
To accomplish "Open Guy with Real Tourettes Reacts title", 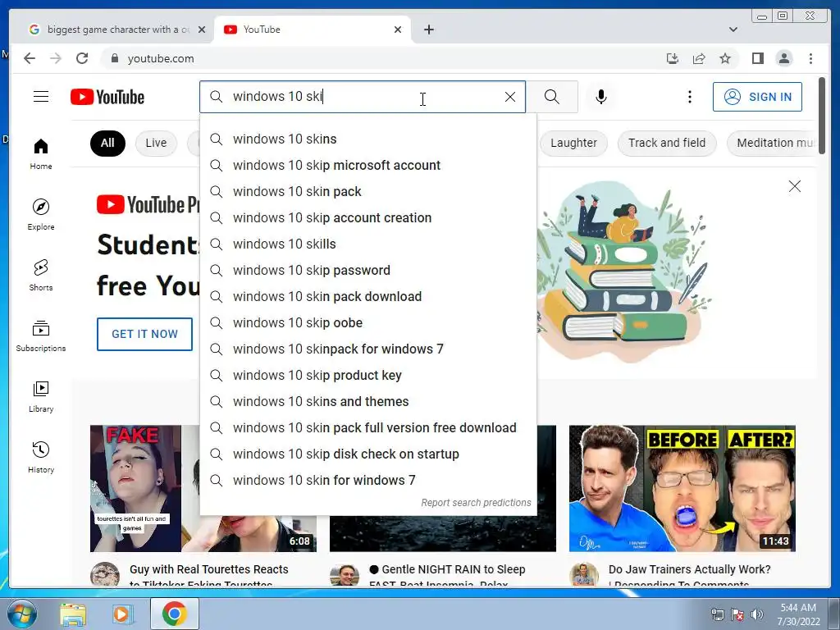I will click(209, 576).
